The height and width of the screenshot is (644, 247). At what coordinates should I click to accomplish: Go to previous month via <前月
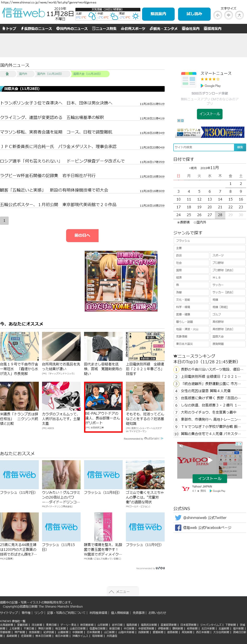click(x=193, y=168)
